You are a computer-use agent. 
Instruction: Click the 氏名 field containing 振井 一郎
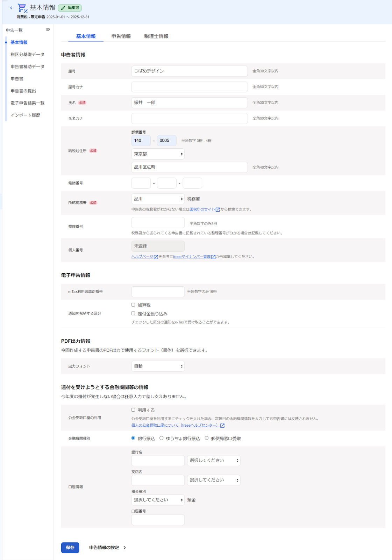[x=190, y=103]
